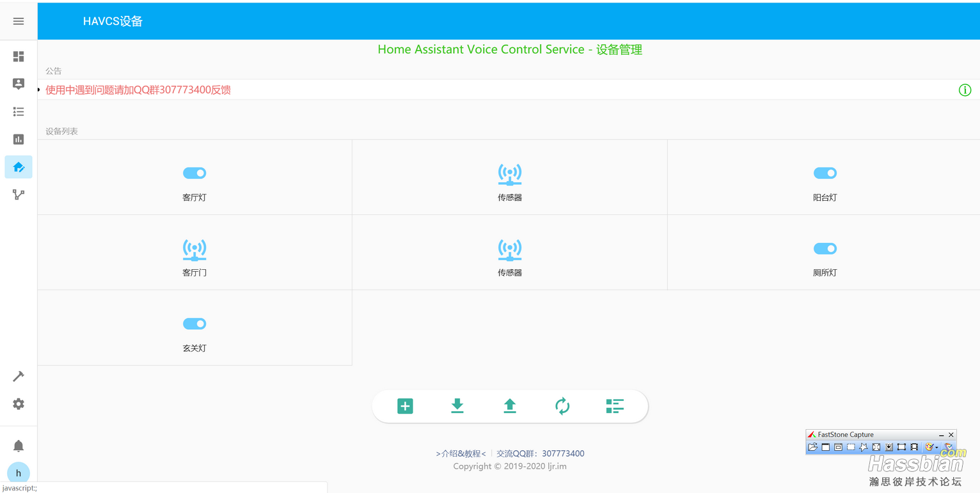Start FastStone Screen Recorder film icon
This screenshot has width=980, height=493.
point(914,447)
